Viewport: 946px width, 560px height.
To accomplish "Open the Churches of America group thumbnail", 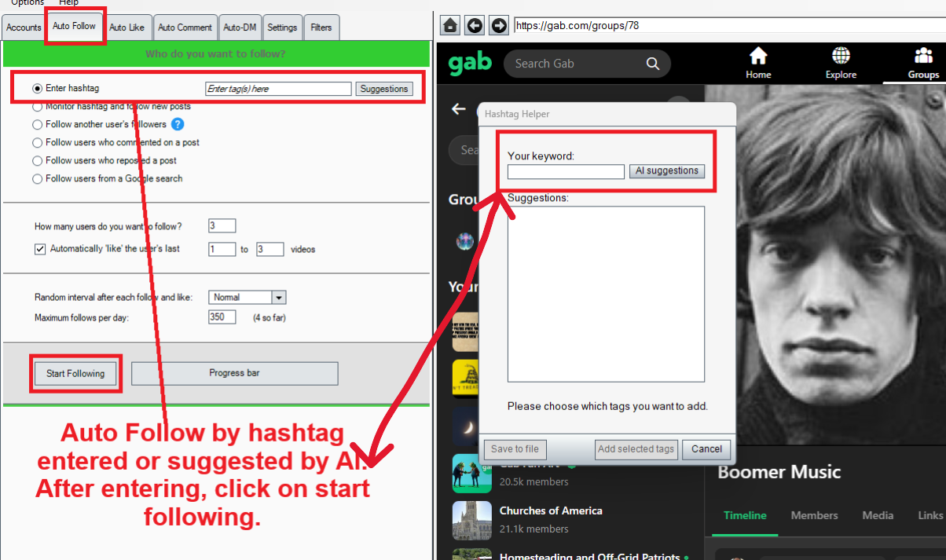I will pyautogui.click(x=472, y=520).
